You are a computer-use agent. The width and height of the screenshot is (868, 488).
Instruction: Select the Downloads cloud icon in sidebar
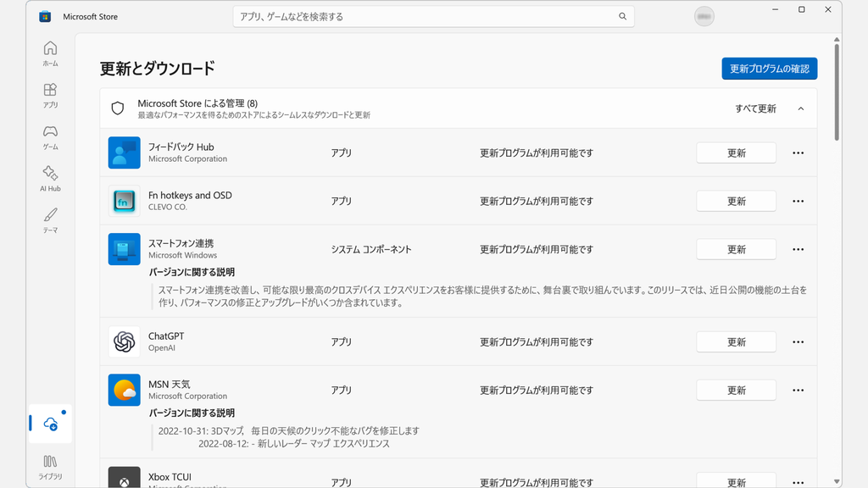50,424
